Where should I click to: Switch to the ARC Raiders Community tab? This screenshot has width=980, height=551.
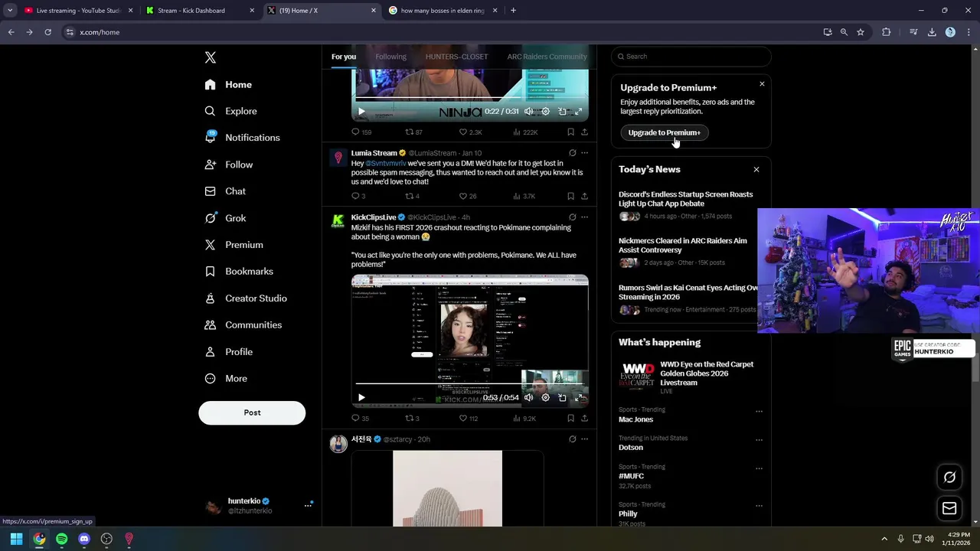pyautogui.click(x=547, y=57)
